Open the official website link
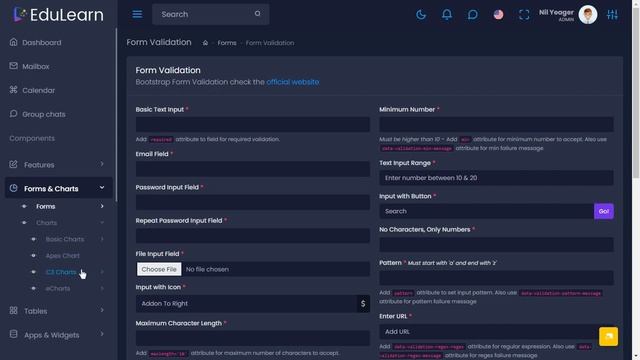Viewport: 640px width, 360px height. (293, 82)
